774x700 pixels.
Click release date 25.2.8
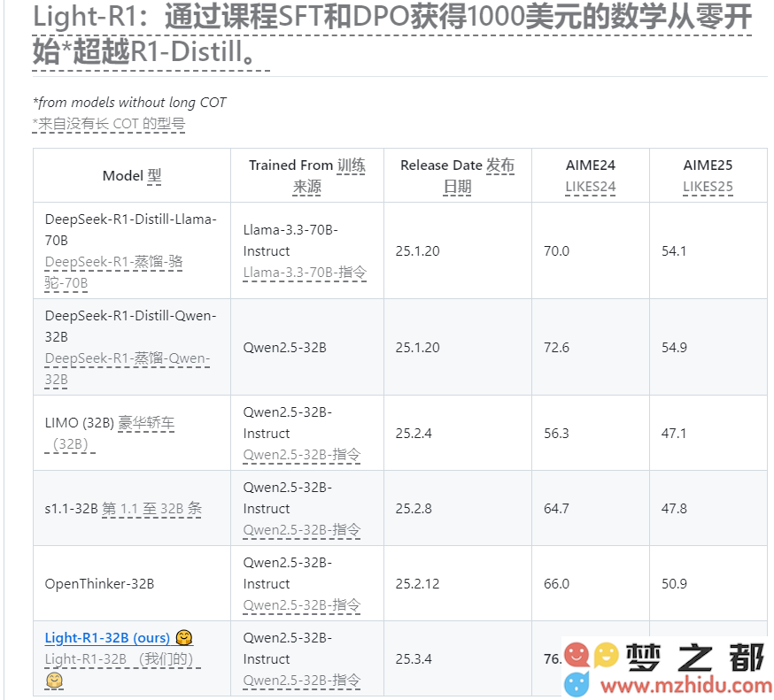(414, 509)
